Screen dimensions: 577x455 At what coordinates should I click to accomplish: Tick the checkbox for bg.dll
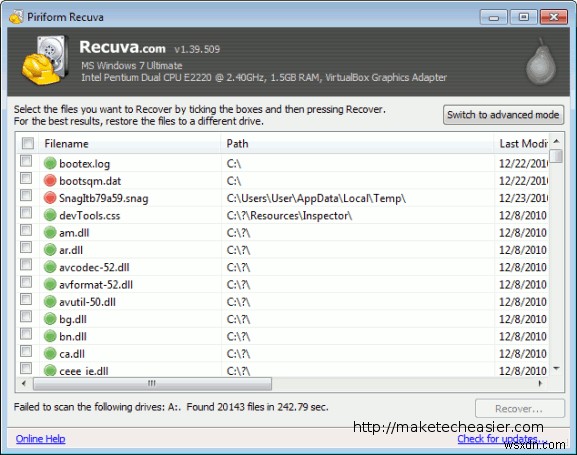pyautogui.click(x=26, y=317)
